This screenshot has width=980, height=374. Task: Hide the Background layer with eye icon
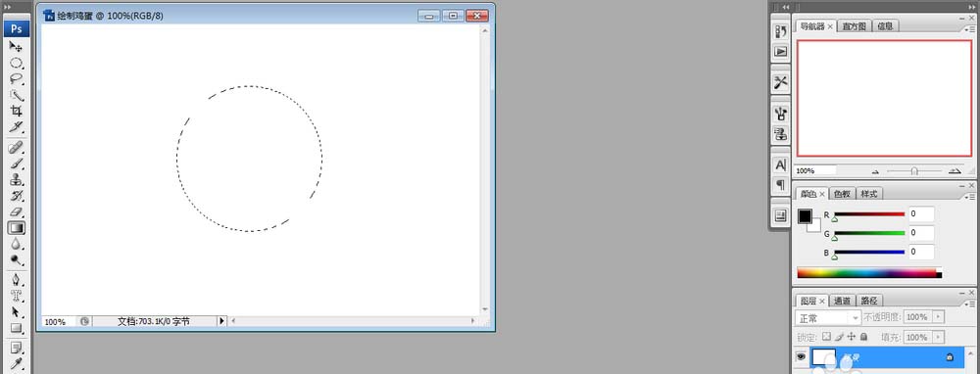pos(801,356)
